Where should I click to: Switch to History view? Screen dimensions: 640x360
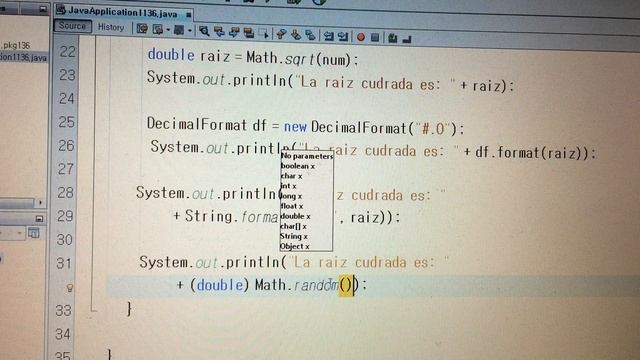coord(111,27)
